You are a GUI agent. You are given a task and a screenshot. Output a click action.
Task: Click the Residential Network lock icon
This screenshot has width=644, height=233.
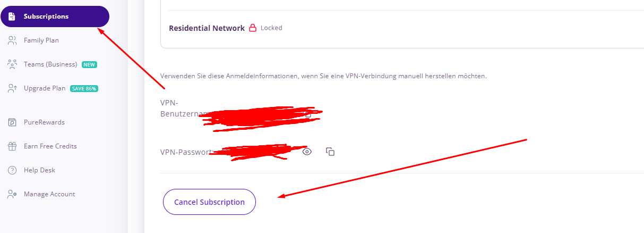(x=253, y=28)
